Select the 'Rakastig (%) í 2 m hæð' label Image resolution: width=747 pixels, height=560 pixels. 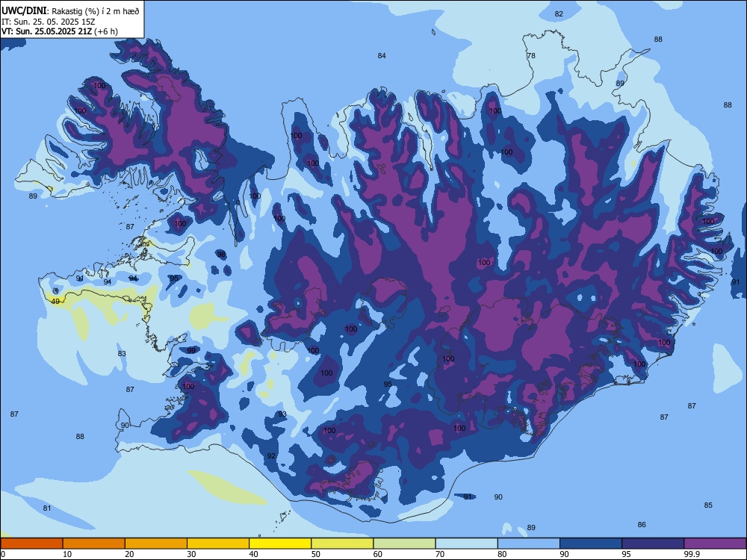tap(96, 11)
